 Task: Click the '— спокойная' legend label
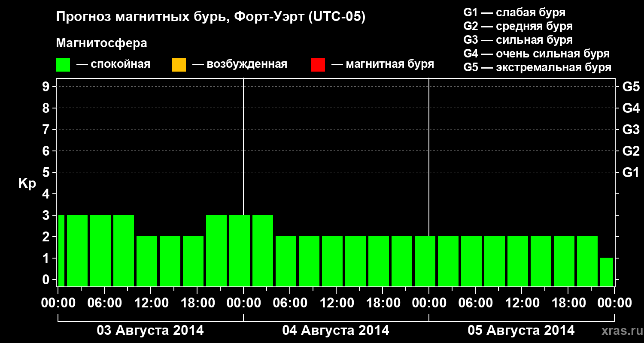pos(113,64)
